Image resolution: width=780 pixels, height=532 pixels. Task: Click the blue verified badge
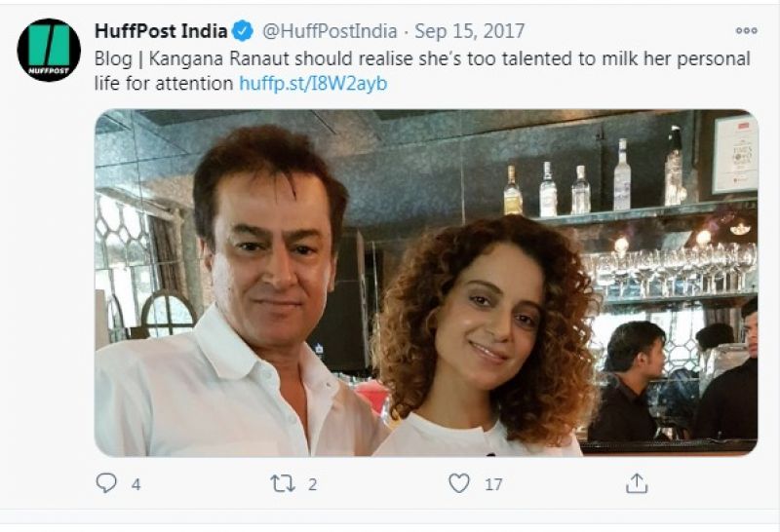244,31
